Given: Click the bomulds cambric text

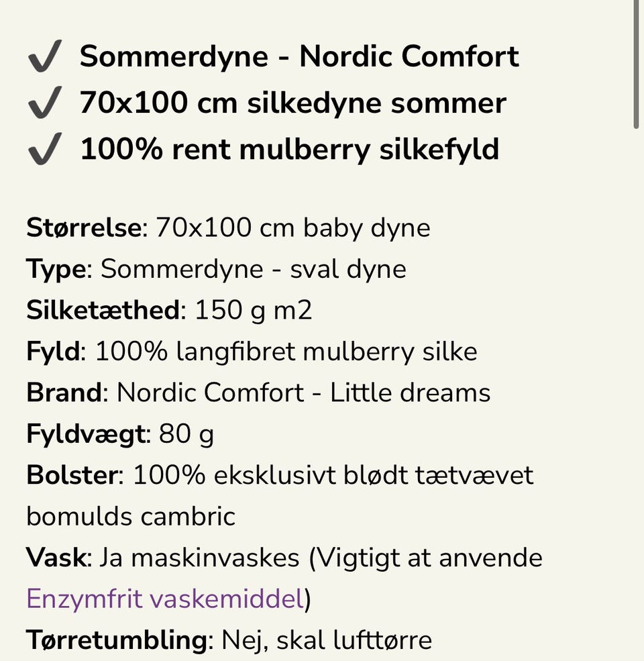Looking at the screenshot, I should pos(131,517).
